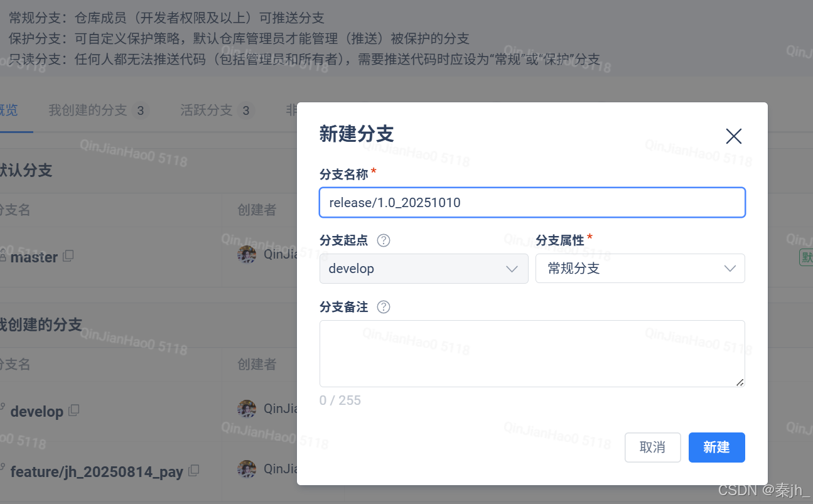Click the 默认分支 section heading
This screenshot has width=813, height=504.
[x=25, y=170]
